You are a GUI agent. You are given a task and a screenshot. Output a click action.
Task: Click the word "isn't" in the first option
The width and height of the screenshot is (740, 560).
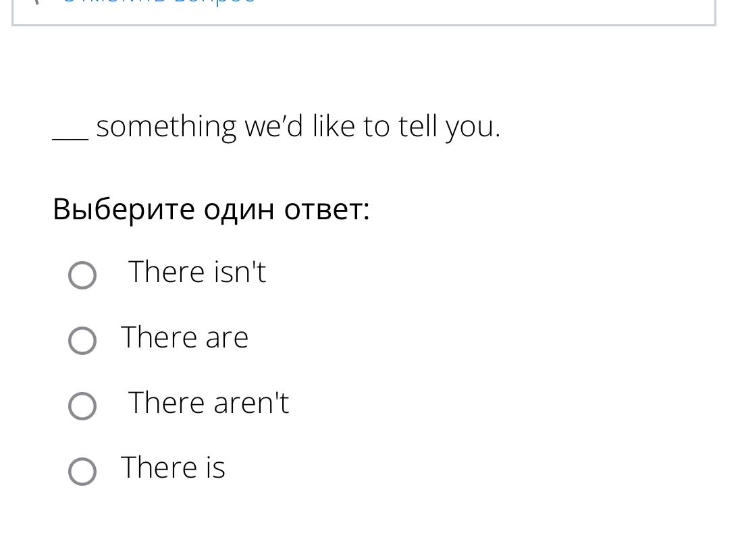(240, 272)
